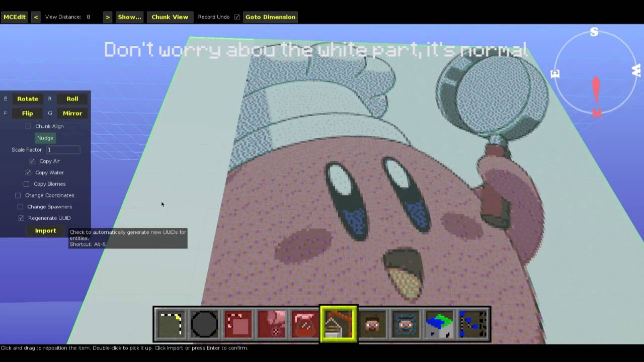Click the Mirror button
This screenshot has width=644, height=362.
pos(72,114)
